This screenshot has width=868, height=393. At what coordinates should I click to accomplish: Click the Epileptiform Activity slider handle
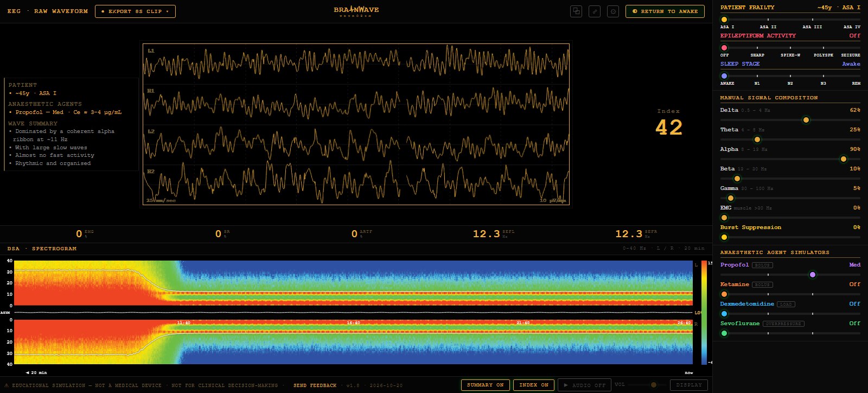click(x=724, y=48)
